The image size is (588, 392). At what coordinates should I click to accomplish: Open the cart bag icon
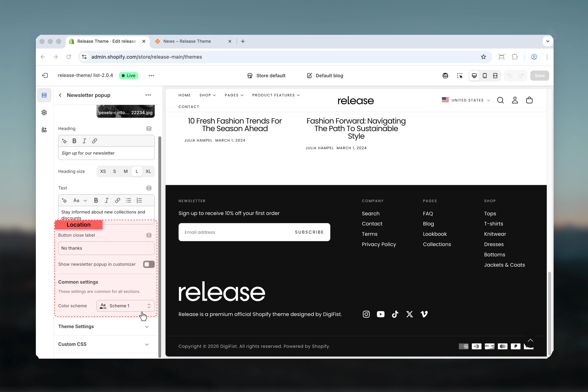pyautogui.click(x=529, y=100)
